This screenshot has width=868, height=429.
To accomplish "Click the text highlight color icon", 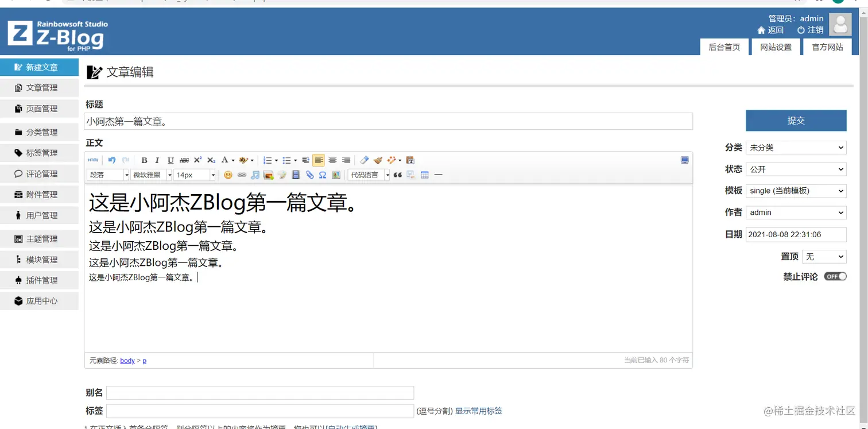I will (x=243, y=160).
